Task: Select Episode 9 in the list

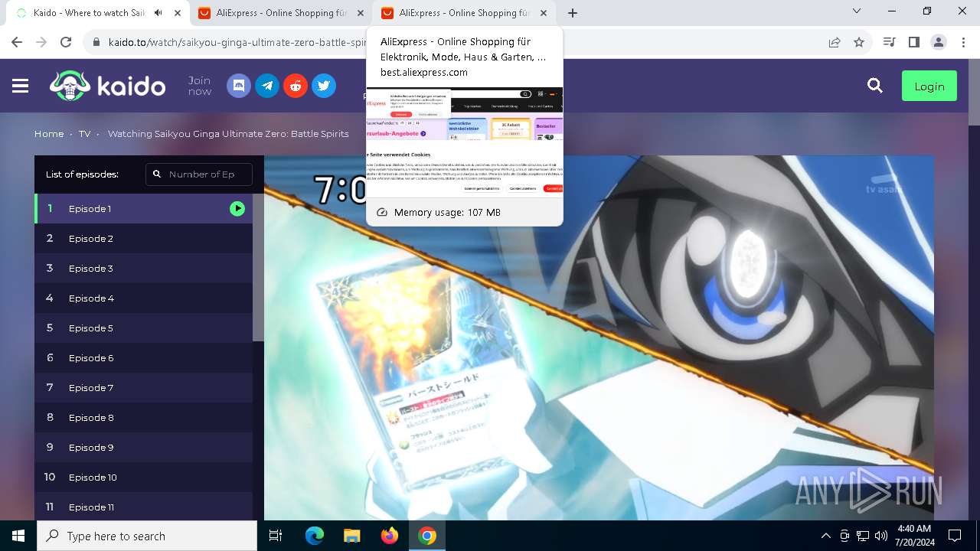Action: [143, 447]
